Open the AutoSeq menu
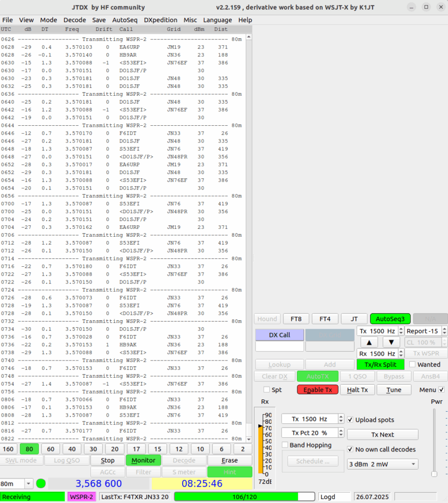 click(125, 20)
